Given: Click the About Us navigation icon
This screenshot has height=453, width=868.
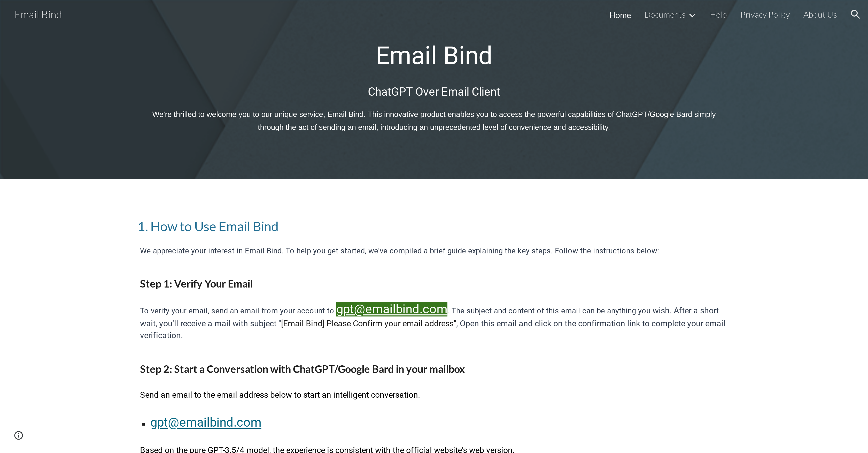Looking at the screenshot, I should click(820, 14).
